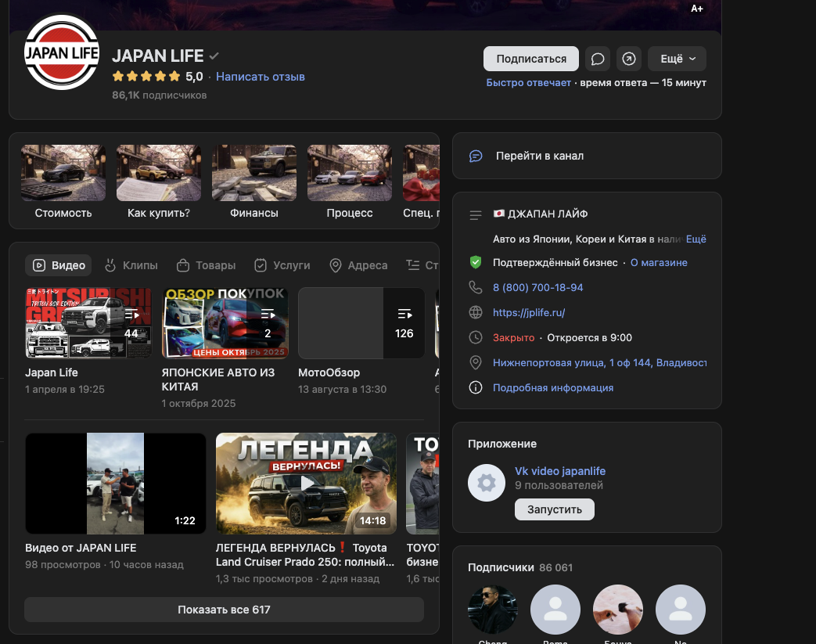Open the Как купить? story thumbnail

[159, 173]
